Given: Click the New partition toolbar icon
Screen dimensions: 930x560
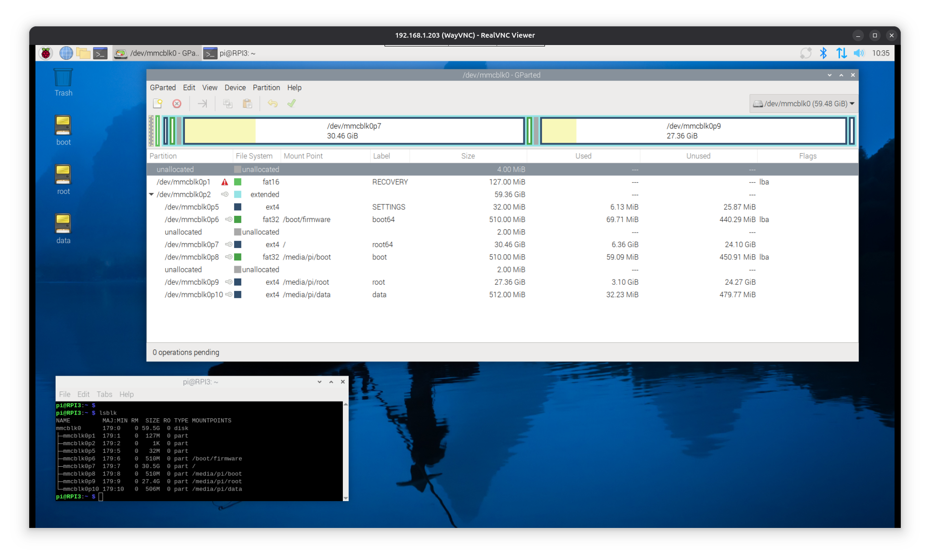Looking at the screenshot, I should pos(158,103).
